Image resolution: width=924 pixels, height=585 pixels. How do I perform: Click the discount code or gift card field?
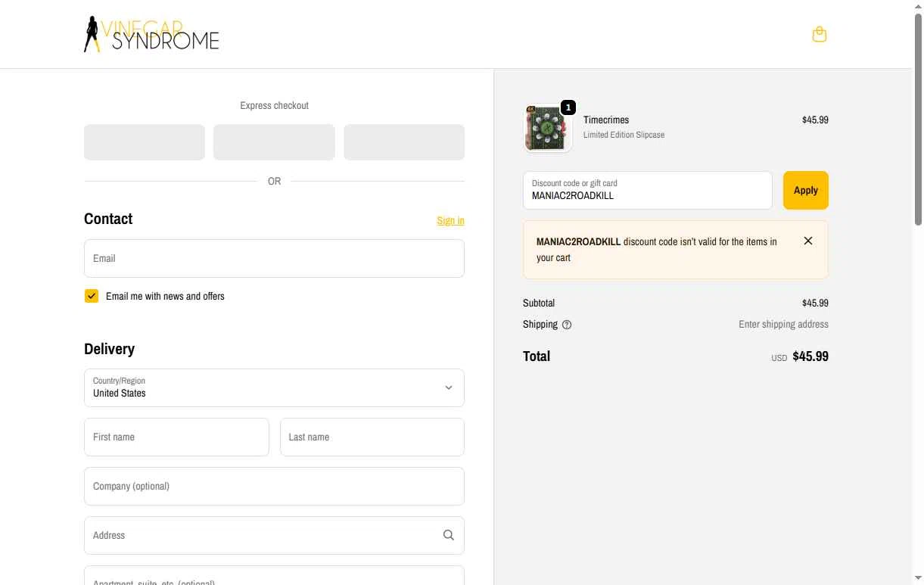click(x=648, y=190)
